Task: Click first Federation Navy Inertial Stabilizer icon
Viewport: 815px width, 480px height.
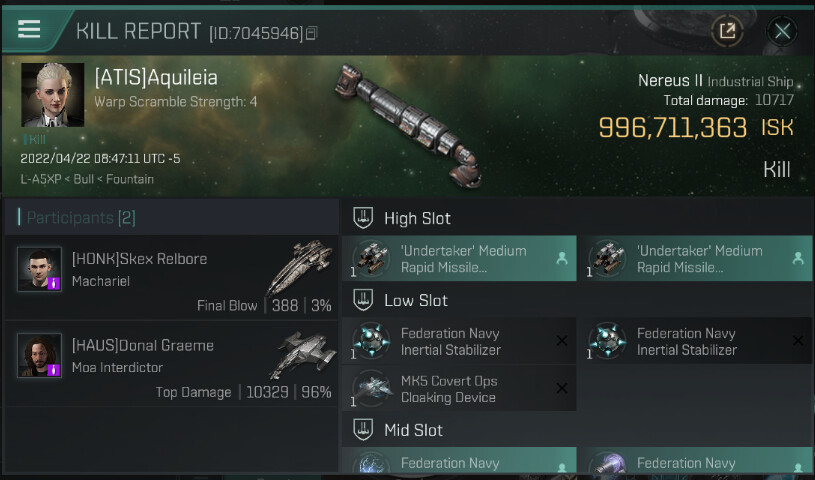Action: [375, 341]
